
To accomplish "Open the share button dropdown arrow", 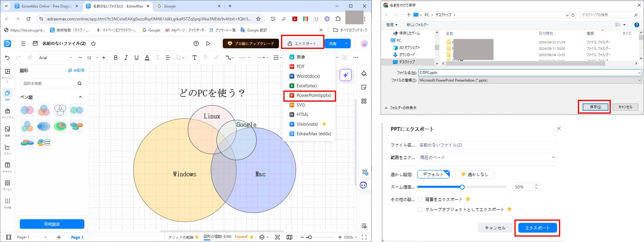I will (346, 43).
